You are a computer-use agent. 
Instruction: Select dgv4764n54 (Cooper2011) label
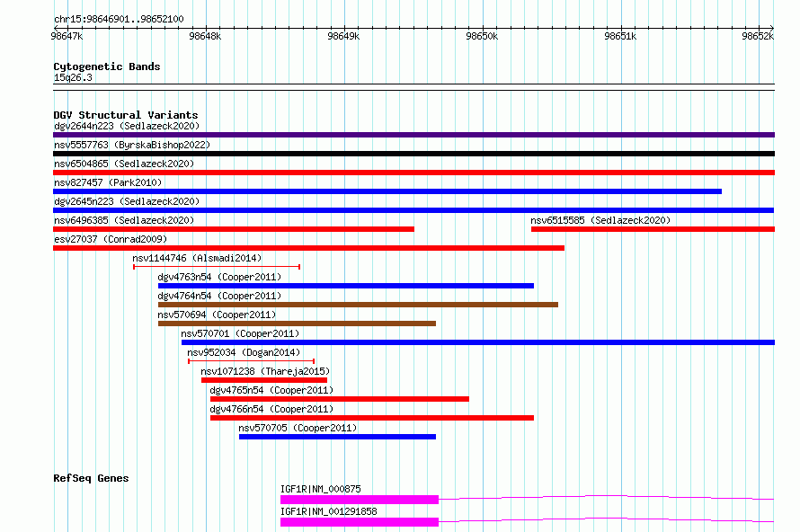click(219, 296)
